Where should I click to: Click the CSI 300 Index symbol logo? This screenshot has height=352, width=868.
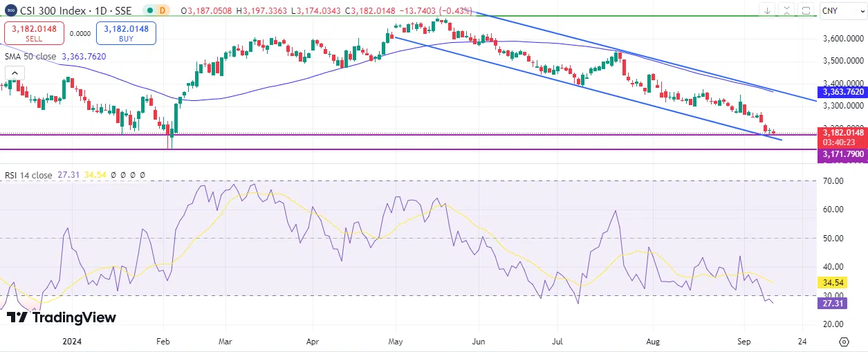[10, 11]
